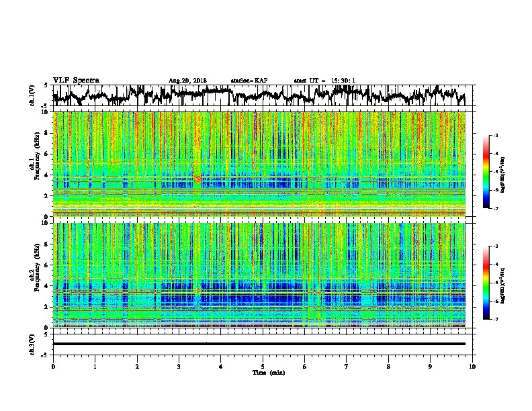Click the ch.1 voltage waveform trace
The width and height of the screenshot is (532, 411).
coord(259,95)
